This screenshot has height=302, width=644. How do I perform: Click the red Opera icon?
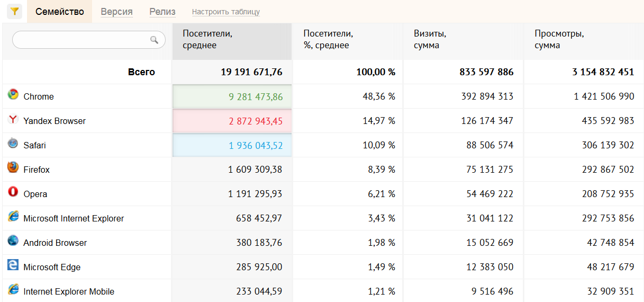click(x=13, y=192)
